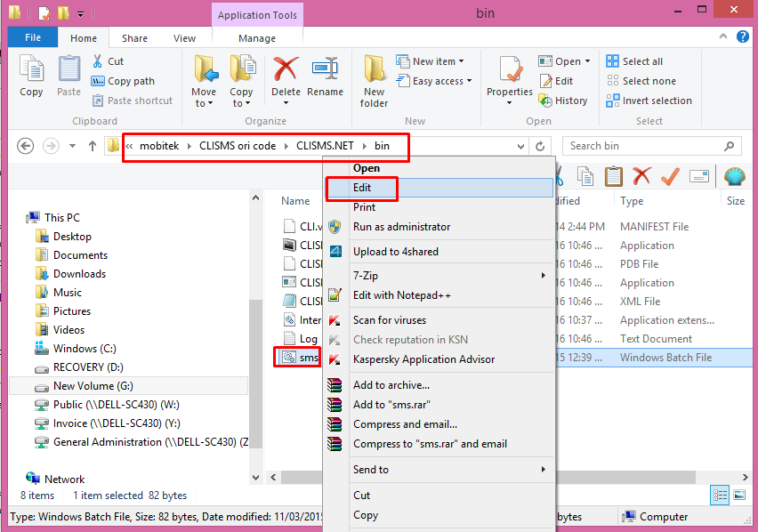Click the Rename icon in ribbon
The width and height of the screenshot is (758, 532).
pyautogui.click(x=325, y=76)
